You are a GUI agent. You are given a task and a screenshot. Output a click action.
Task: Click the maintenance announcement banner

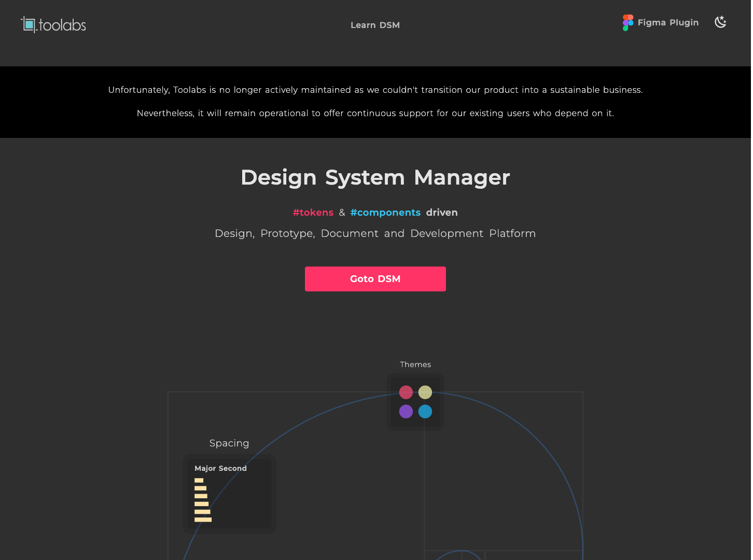click(x=375, y=102)
